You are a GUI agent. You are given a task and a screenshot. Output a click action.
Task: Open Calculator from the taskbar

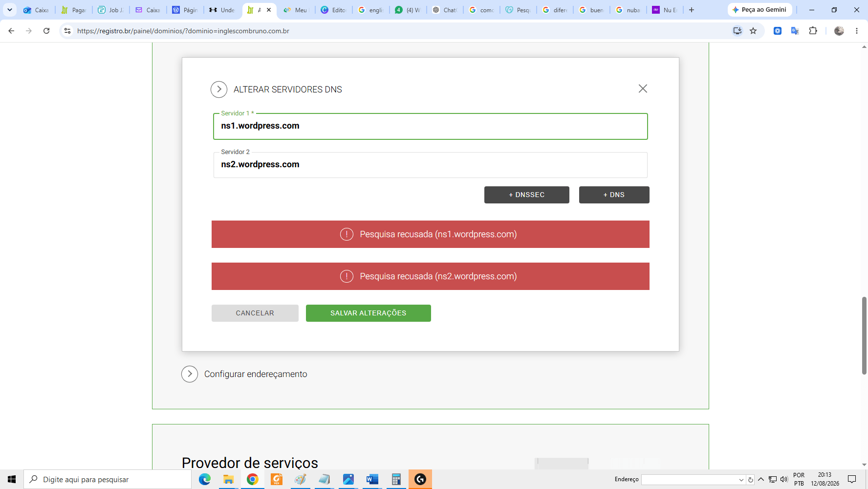[396, 479]
